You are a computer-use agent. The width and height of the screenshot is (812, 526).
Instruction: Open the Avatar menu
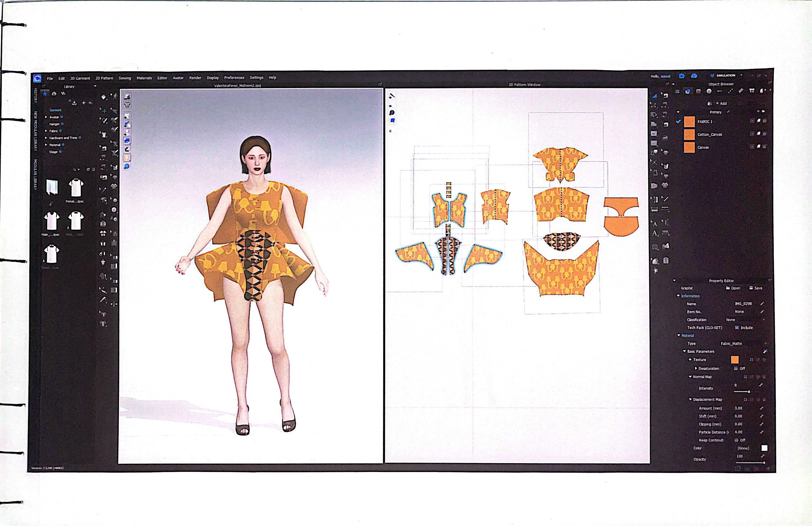tap(178, 78)
